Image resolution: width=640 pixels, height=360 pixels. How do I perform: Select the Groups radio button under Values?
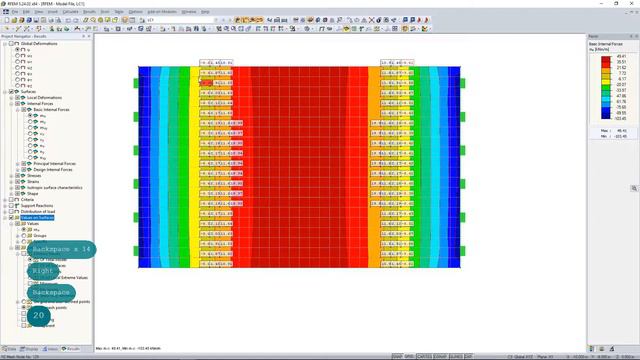[x=24, y=236]
